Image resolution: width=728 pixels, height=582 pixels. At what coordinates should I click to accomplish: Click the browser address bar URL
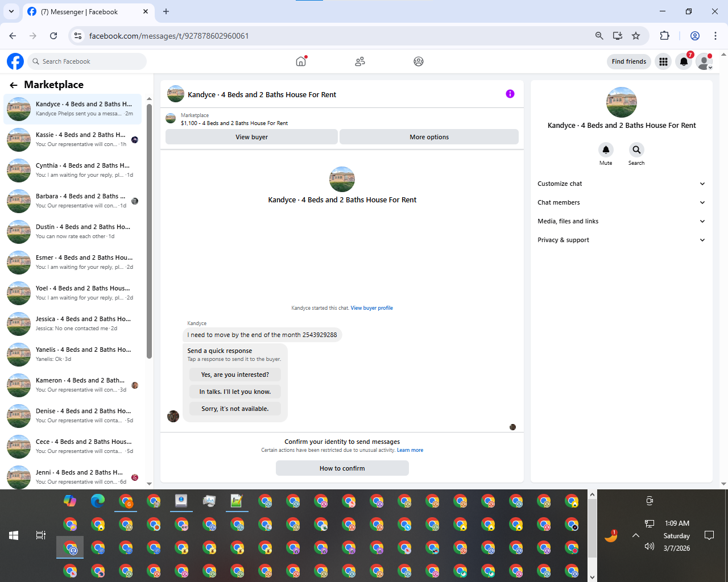(x=169, y=36)
